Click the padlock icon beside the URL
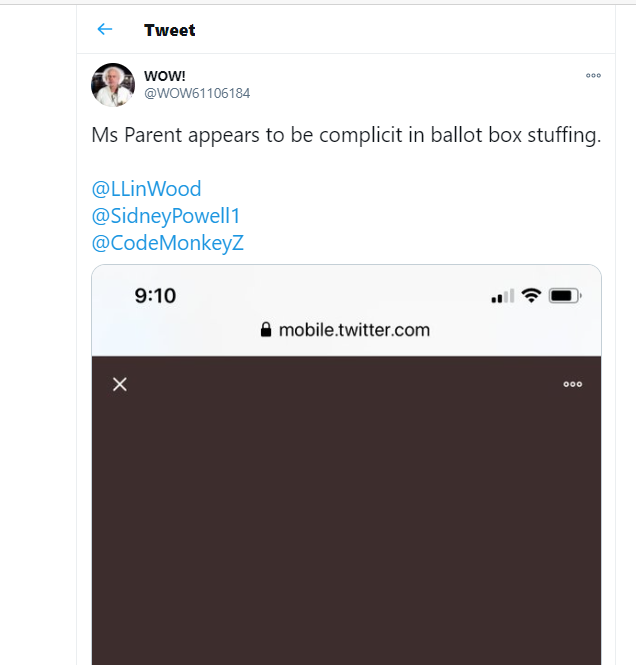This screenshot has height=665, width=636. pos(266,330)
